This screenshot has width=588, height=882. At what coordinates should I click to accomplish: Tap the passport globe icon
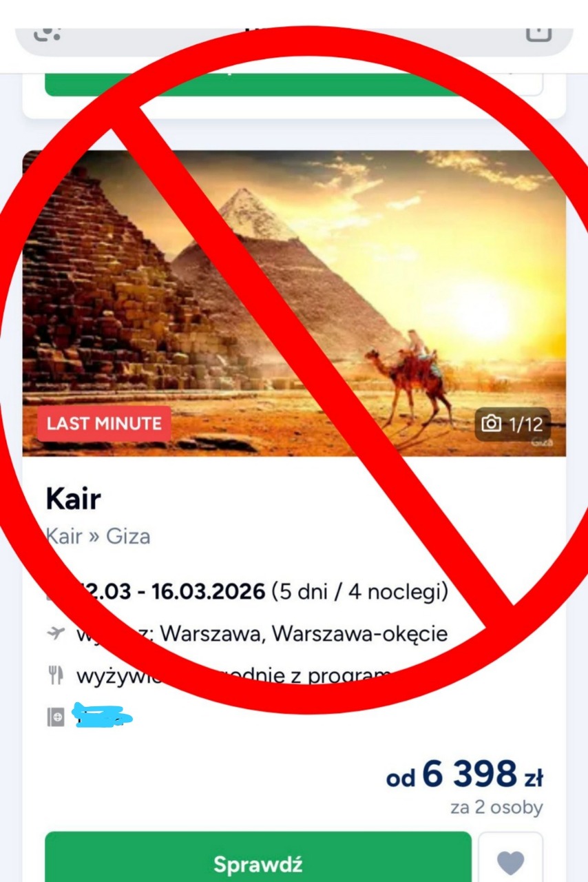click(x=56, y=717)
